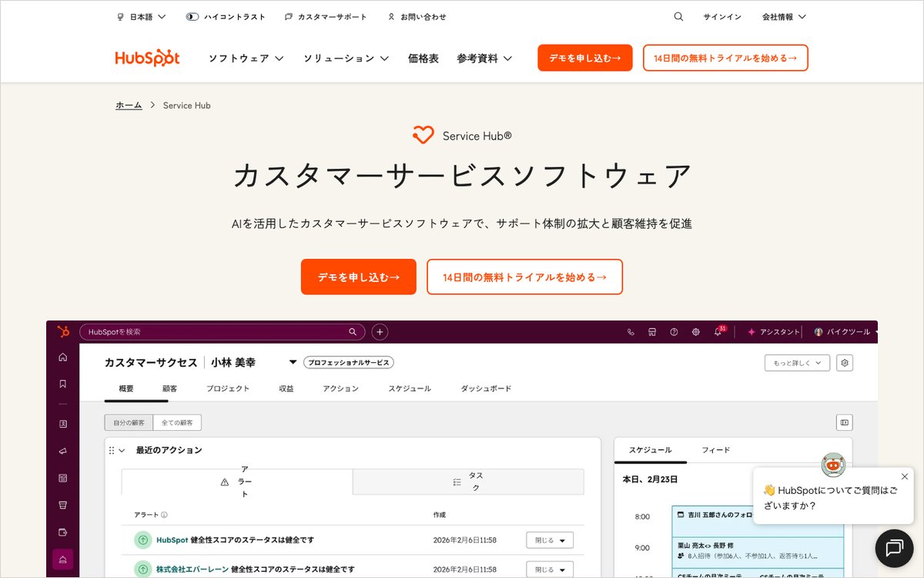Open the お問い合わせ link
The width and height of the screenshot is (924, 578).
click(417, 16)
